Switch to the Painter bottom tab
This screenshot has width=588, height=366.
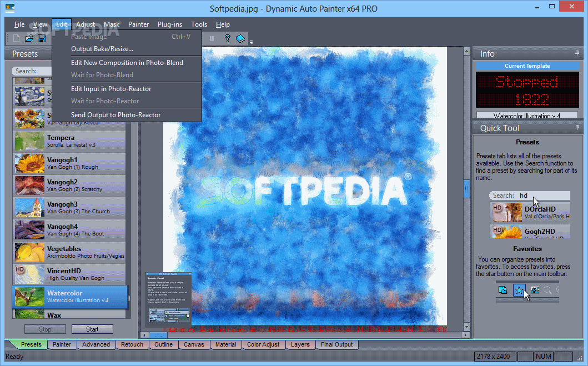(x=62, y=344)
